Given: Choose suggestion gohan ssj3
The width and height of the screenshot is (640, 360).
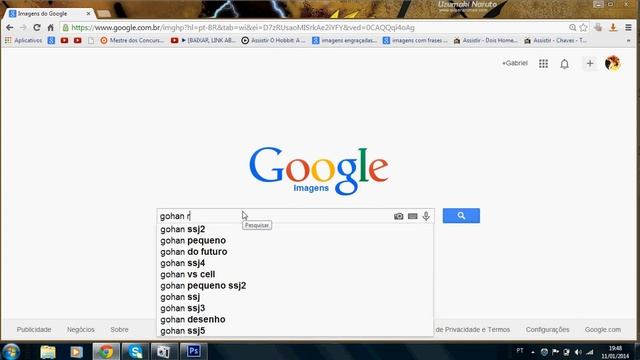Looking at the screenshot, I should point(295,308).
